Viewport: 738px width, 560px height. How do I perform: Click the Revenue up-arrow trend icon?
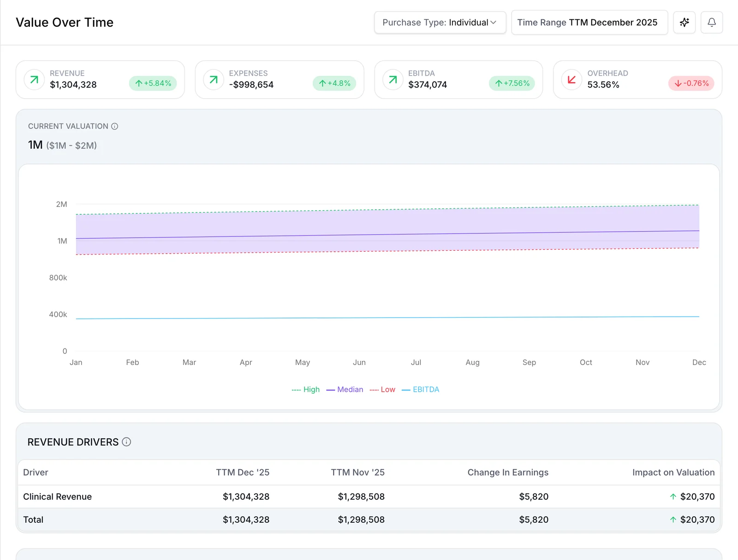[x=34, y=80]
